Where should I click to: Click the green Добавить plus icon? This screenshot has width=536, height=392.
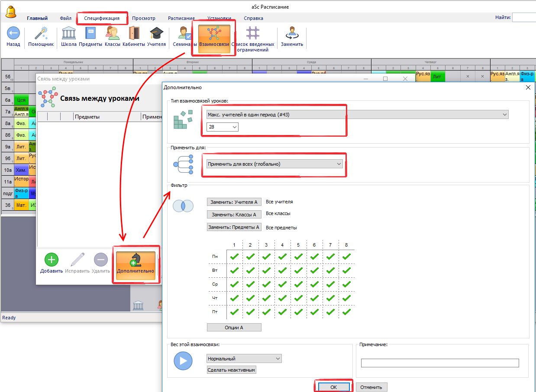(x=51, y=260)
